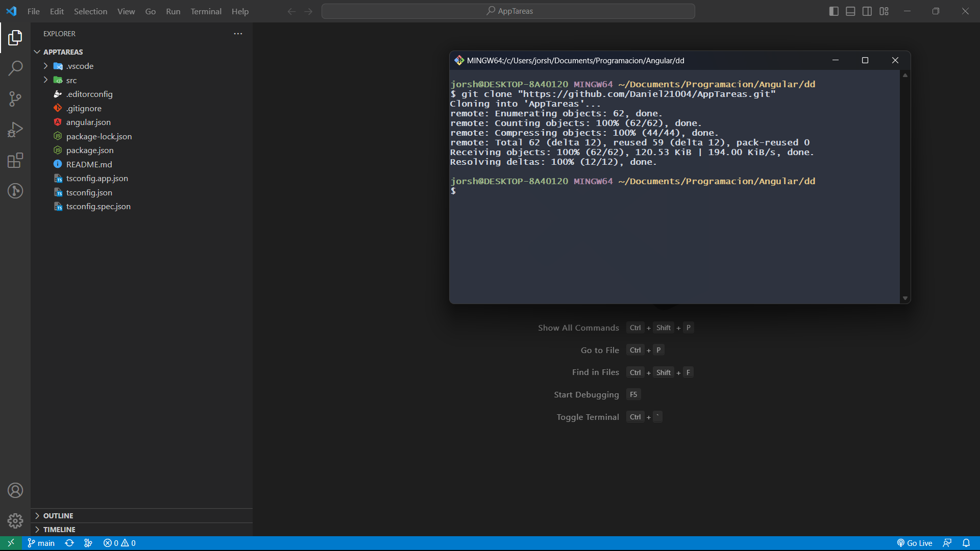This screenshot has width=980, height=551.
Task: Open Explorer more actions ellipsis
Action: (238, 34)
